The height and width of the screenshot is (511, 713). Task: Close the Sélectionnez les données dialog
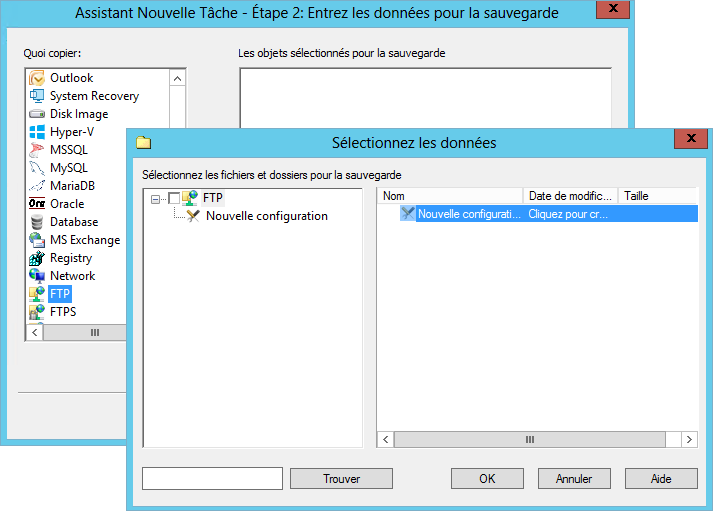click(x=691, y=138)
